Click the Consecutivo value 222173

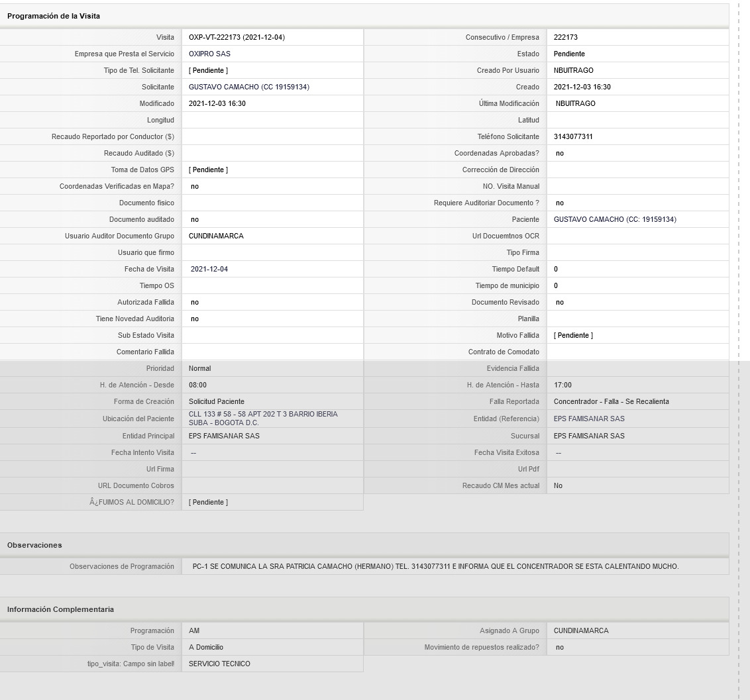(x=565, y=37)
